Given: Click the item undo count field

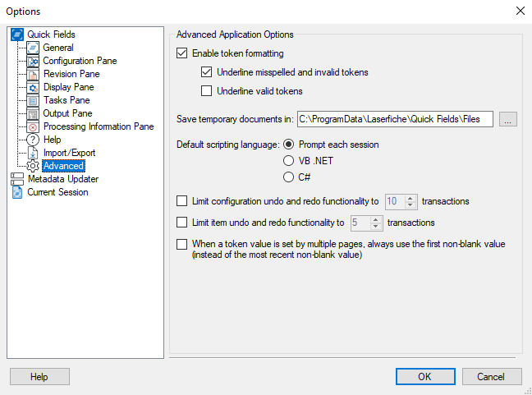Looking at the screenshot, I should point(360,223).
